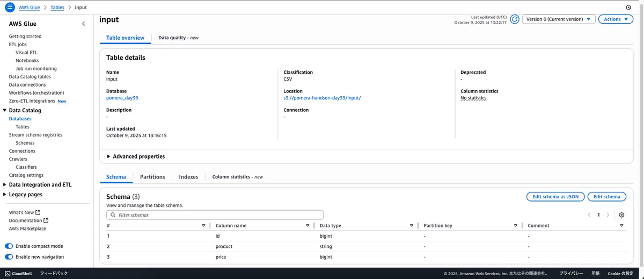The width and height of the screenshot is (644, 279).
Task: Open Classifiers in the sidebar
Action: [x=26, y=167]
